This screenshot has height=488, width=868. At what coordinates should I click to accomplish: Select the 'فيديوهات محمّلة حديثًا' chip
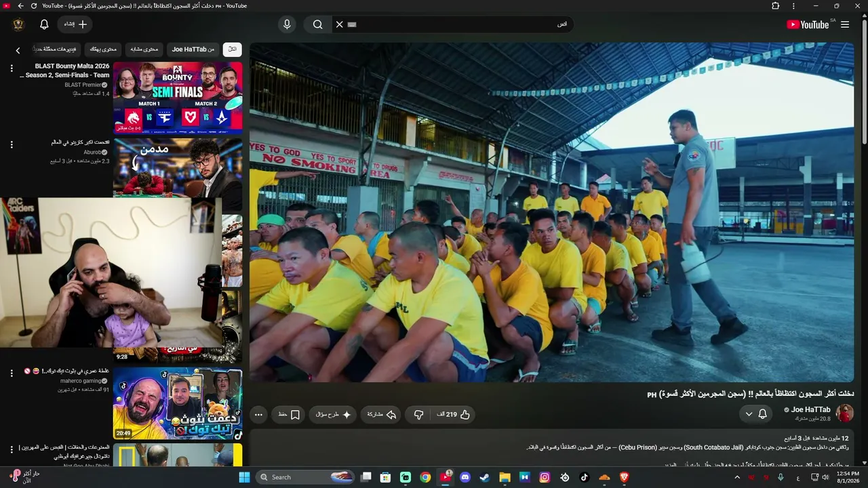[x=57, y=49]
